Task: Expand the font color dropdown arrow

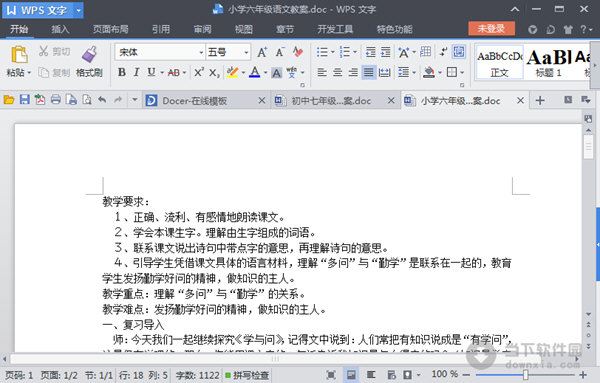Action: point(265,72)
